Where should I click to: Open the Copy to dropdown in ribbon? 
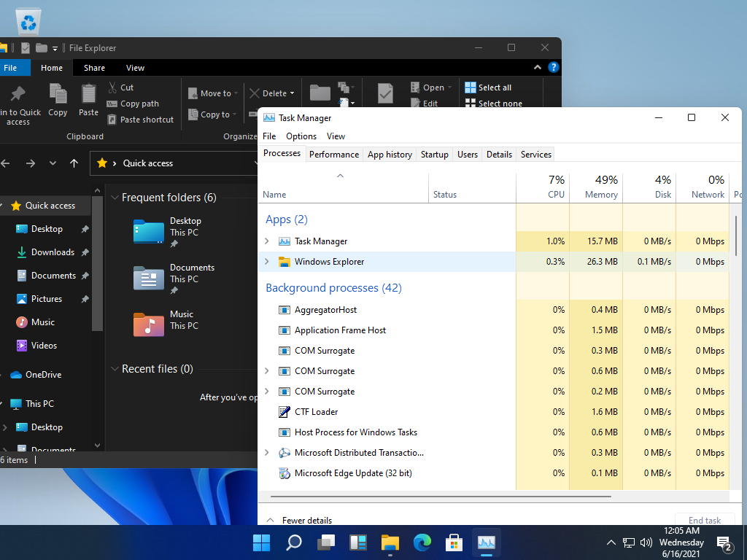(212, 114)
